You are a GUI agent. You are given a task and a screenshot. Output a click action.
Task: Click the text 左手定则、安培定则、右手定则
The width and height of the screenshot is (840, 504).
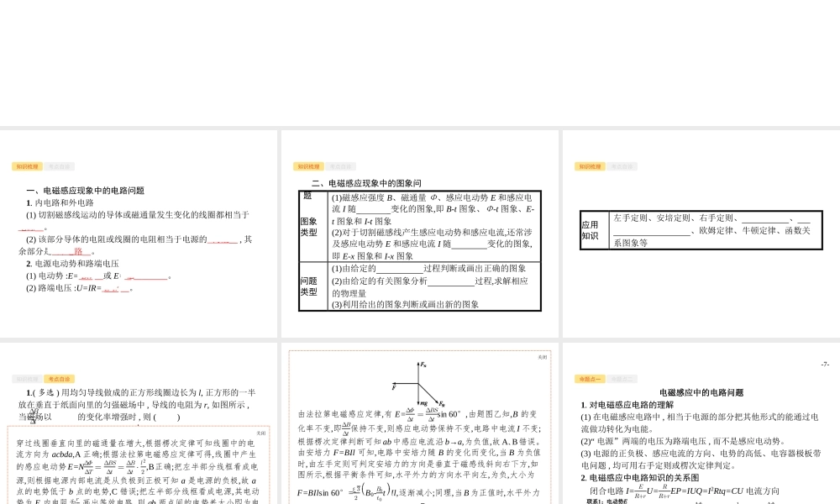[x=675, y=218]
